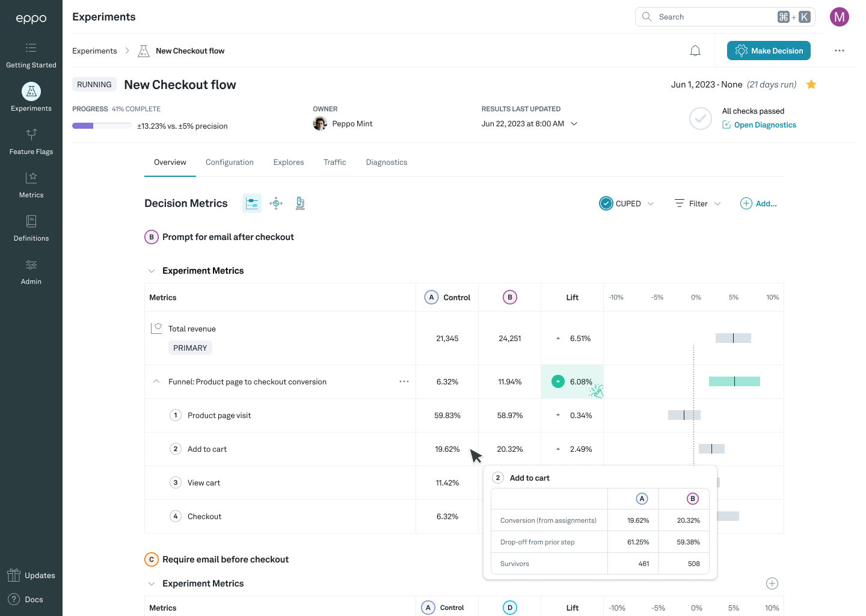
Task: Open Getting Started in the sidebar
Action: coord(31,55)
